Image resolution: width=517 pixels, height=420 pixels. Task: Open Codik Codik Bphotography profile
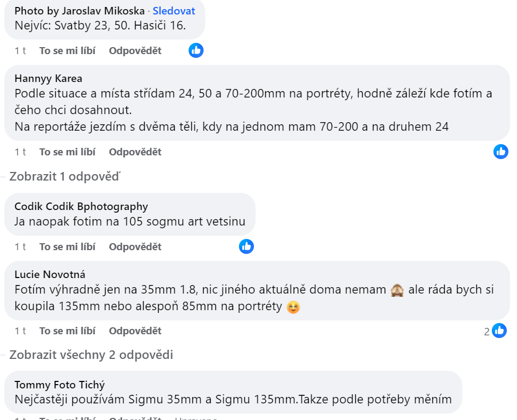pyautogui.click(x=81, y=206)
